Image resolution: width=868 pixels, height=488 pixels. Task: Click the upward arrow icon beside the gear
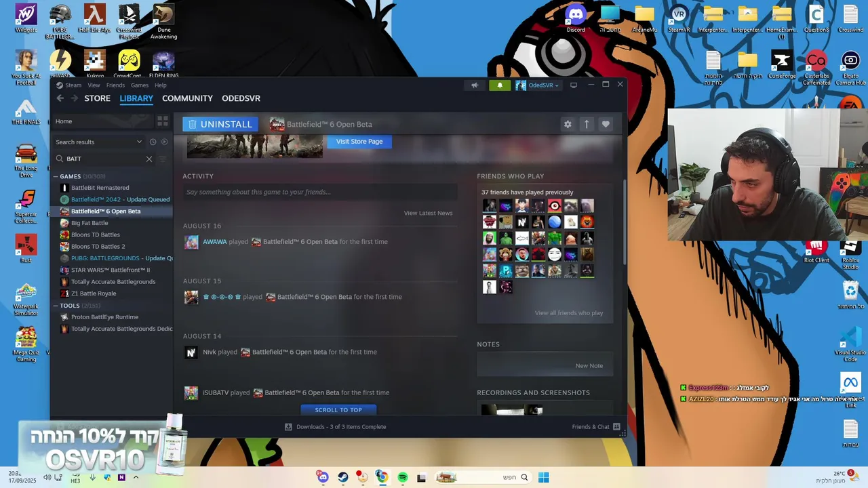[587, 124]
